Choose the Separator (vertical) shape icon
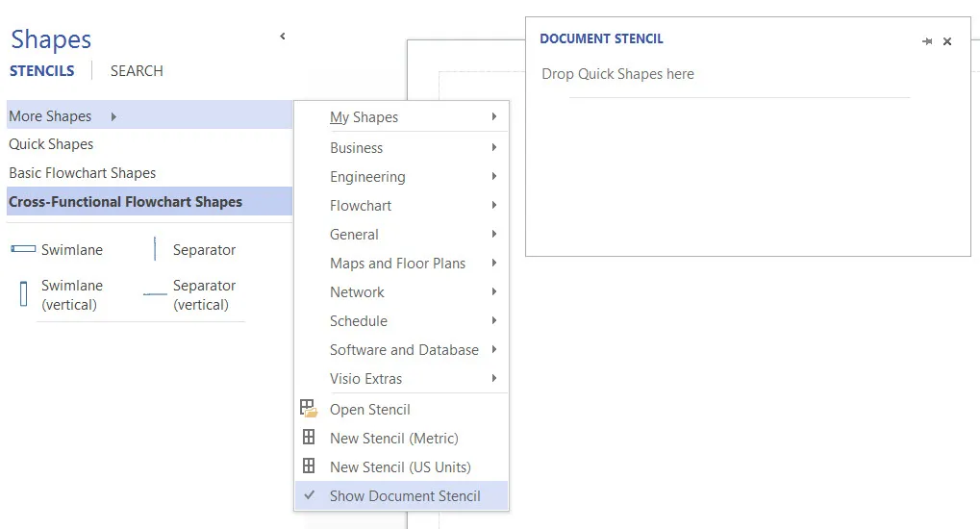Image resolution: width=980 pixels, height=529 pixels. (155, 294)
